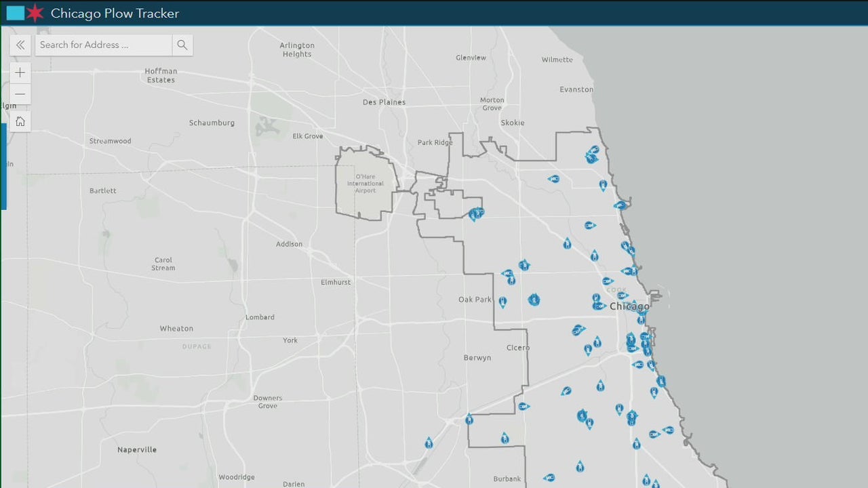Click the light blue square in header
Viewport: 868px width, 488px height.
tap(15, 13)
